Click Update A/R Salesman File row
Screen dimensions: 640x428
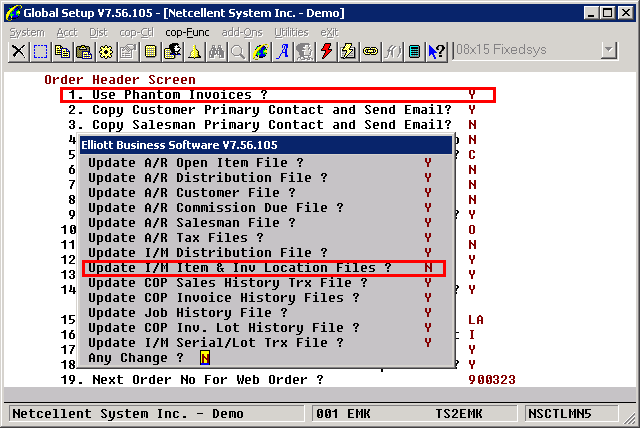tap(260, 223)
